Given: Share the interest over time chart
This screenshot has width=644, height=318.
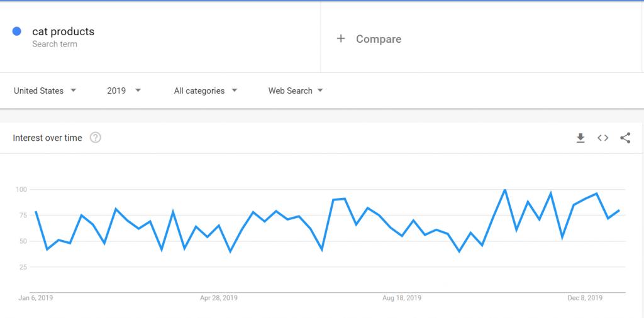Looking at the screenshot, I should (625, 138).
